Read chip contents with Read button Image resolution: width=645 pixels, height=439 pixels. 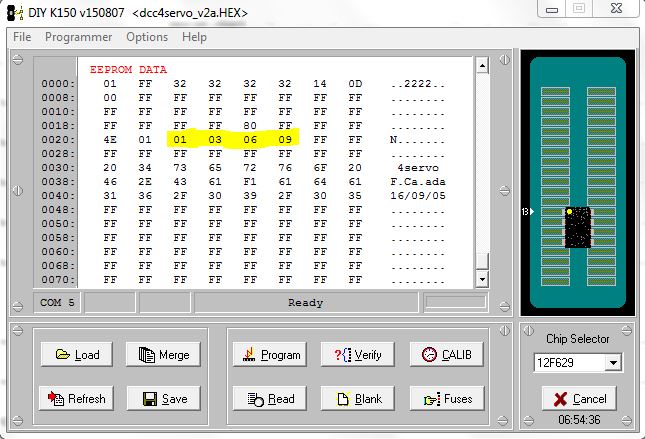(x=270, y=399)
